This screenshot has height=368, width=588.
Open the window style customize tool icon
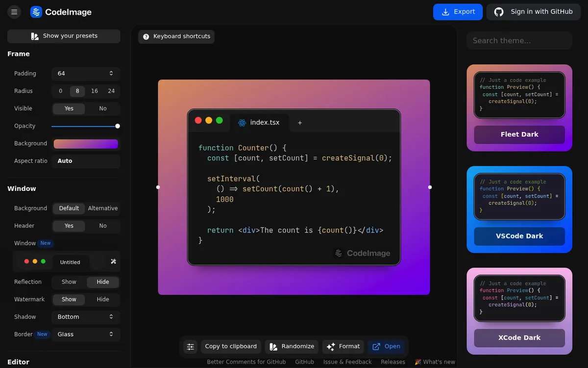tap(113, 262)
